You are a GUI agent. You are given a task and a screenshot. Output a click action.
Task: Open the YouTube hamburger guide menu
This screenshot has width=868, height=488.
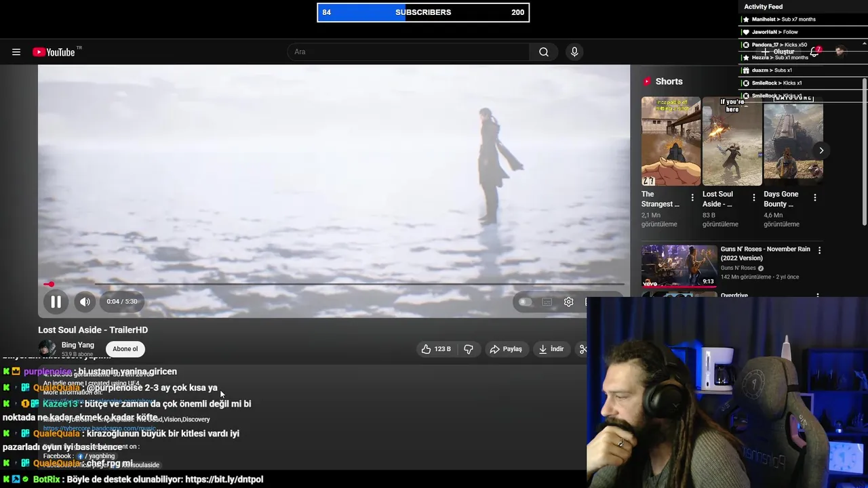click(16, 52)
